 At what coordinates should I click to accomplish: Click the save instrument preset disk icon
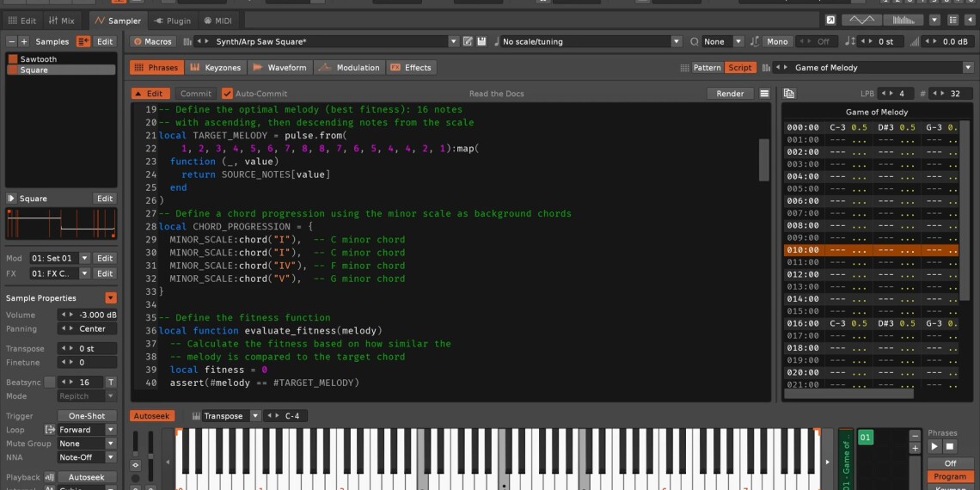pos(481,41)
